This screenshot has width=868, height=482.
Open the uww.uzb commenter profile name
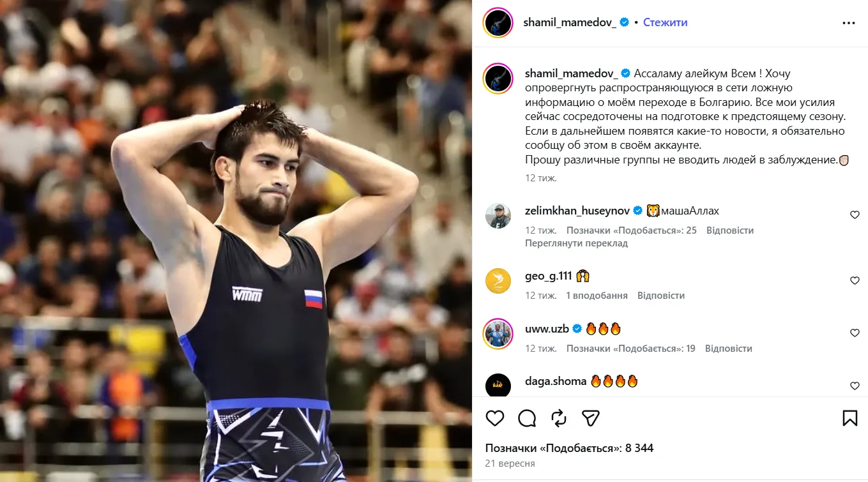(547, 329)
